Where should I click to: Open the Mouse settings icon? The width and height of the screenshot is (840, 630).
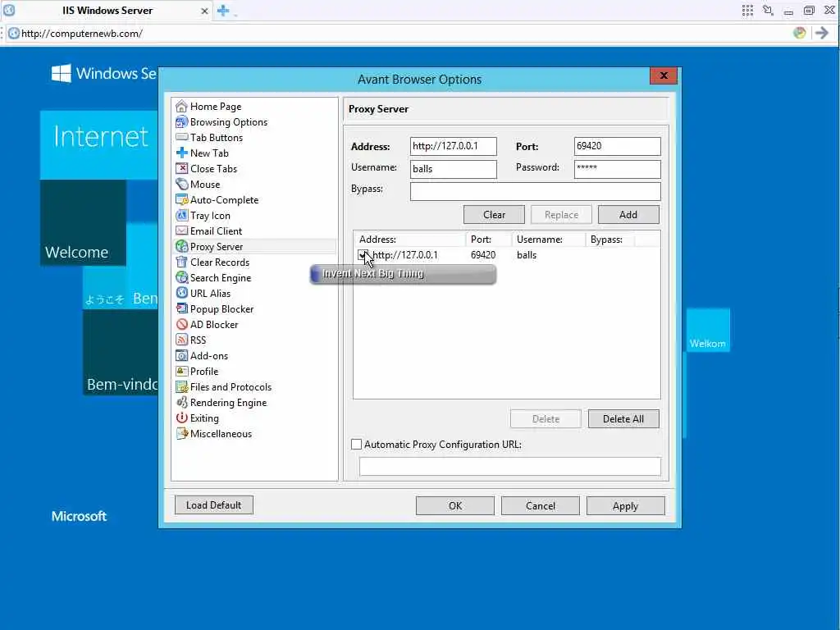pyautogui.click(x=181, y=184)
